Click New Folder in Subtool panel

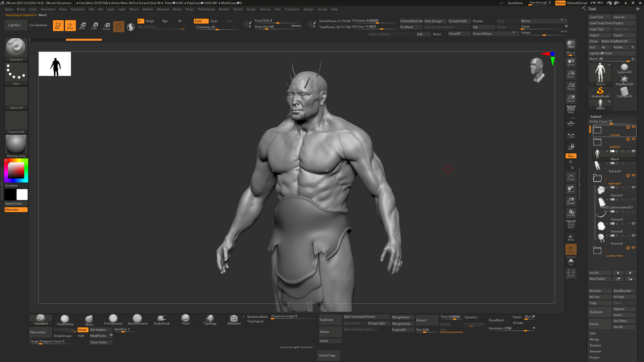[x=600, y=279]
